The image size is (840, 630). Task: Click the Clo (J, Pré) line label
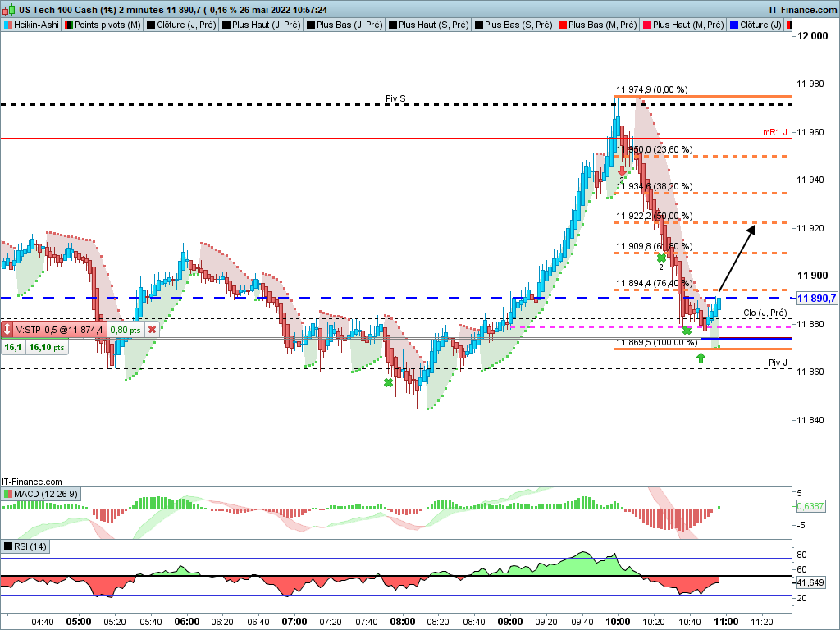[765, 313]
